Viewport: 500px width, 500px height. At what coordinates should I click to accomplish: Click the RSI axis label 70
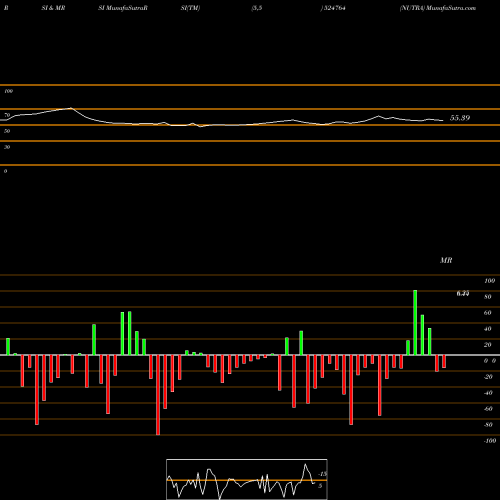click(7, 115)
